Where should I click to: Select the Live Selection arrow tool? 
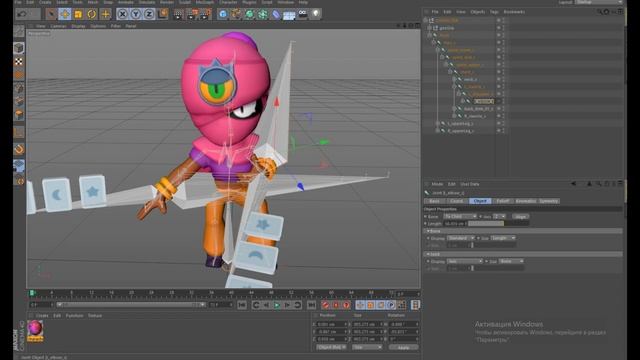[51, 14]
